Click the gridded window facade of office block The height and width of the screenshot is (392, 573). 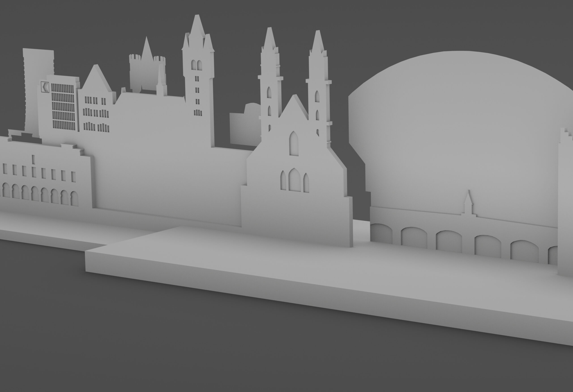click(x=63, y=107)
